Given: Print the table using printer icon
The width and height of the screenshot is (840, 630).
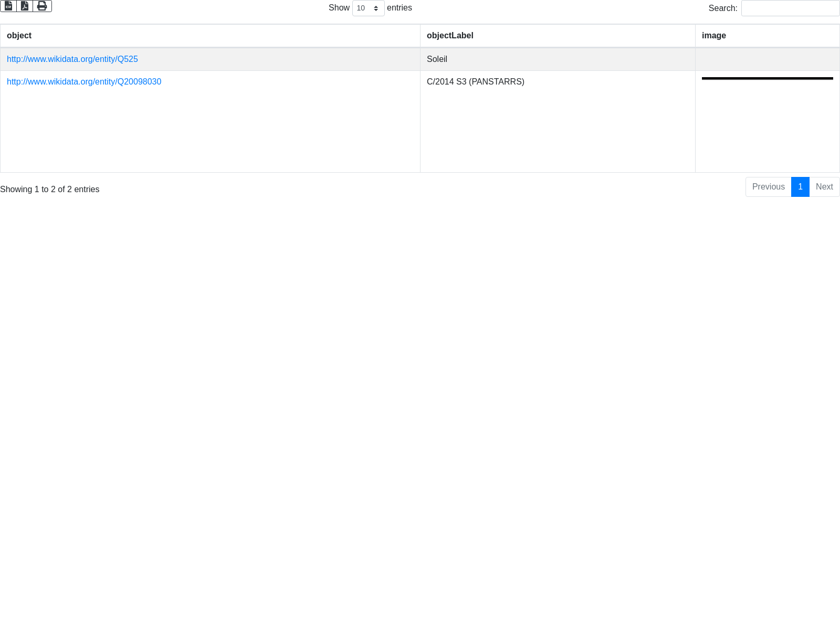Looking at the screenshot, I should point(42,6).
